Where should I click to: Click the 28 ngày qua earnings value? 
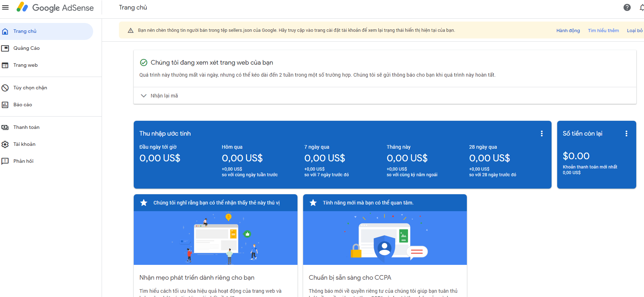click(489, 158)
